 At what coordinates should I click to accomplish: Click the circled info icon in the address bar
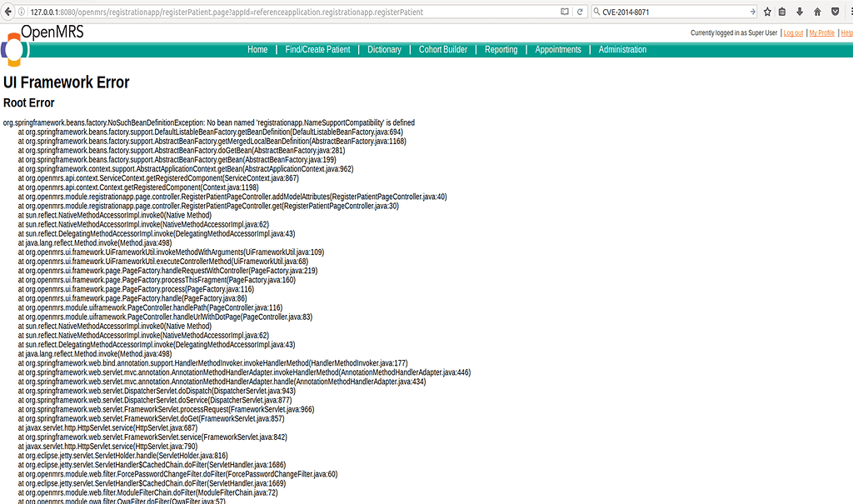20,12
